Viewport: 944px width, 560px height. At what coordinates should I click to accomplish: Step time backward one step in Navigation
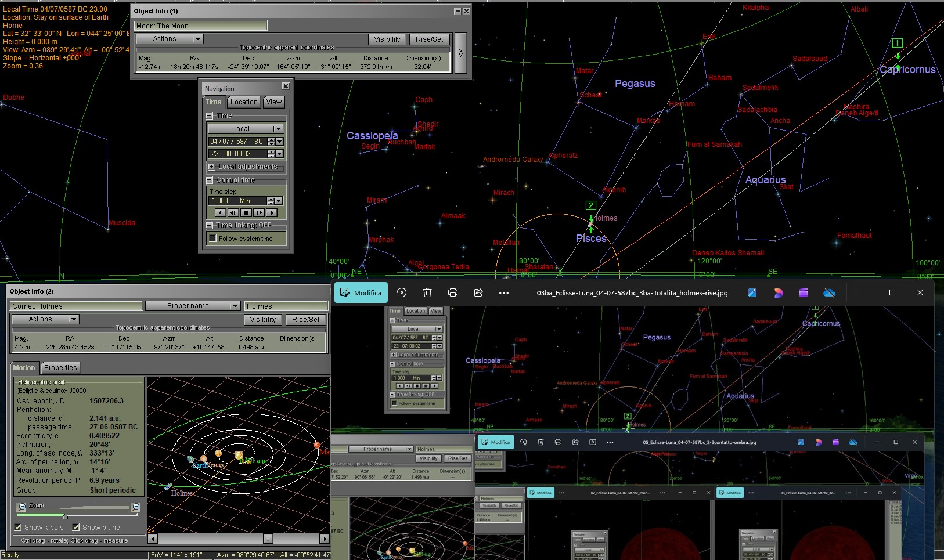click(x=233, y=213)
